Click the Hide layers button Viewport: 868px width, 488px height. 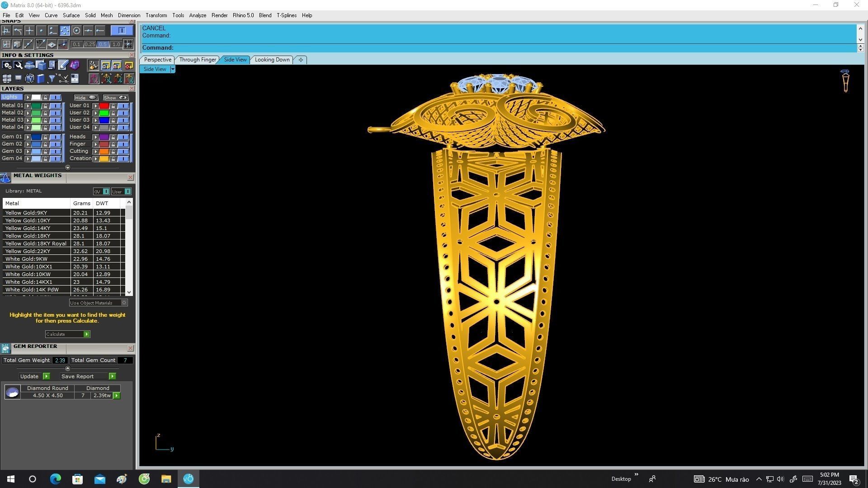[86, 98]
